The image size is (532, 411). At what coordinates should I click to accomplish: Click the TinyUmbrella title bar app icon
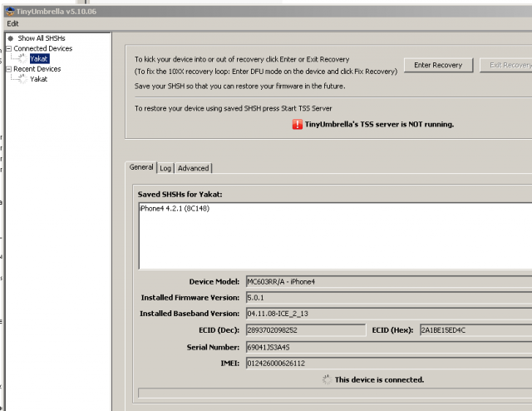click(x=10, y=11)
